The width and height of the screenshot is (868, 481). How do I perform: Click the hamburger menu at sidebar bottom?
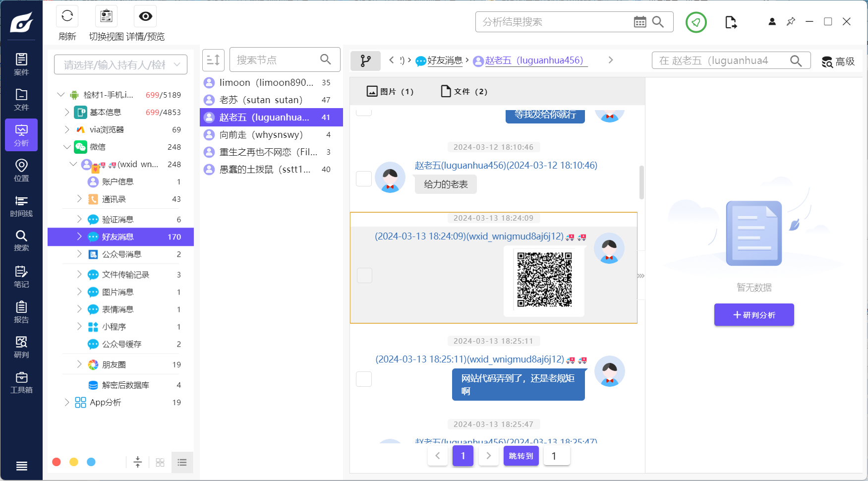[x=21, y=466]
